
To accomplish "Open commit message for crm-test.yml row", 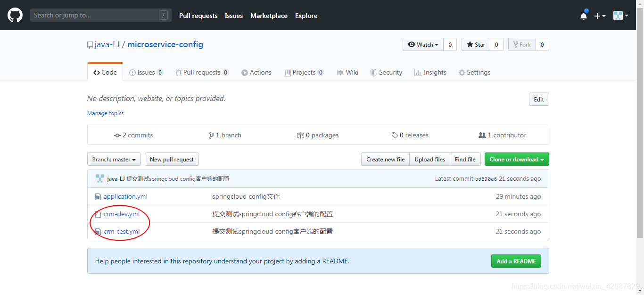I will tap(272, 231).
